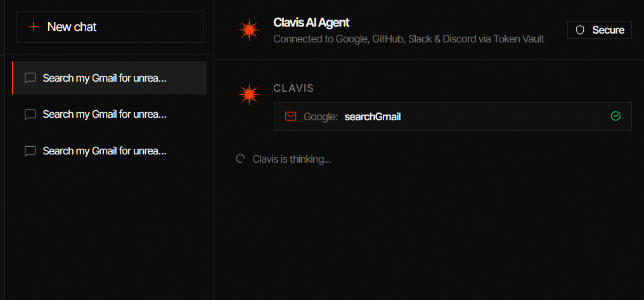Click the Clavis AI Agent title
Image resolution: width=644 pixels, height=300 pixels.
(311, 23)
